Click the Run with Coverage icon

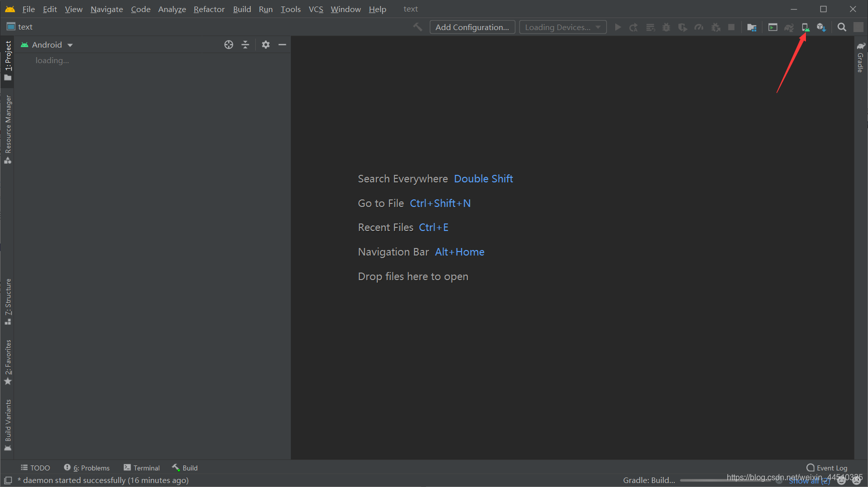pyautogui.click(x=682, y=27)
